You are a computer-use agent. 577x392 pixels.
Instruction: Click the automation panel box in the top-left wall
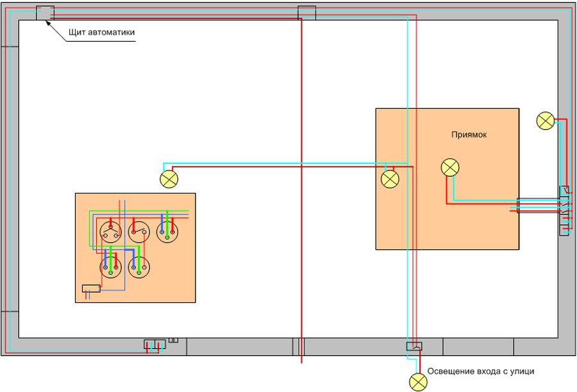(x=45, y=13)
